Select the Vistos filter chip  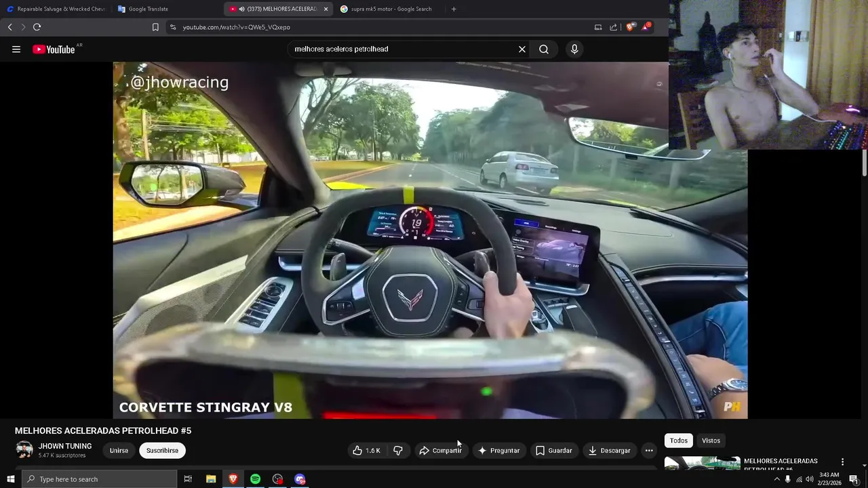coord(711,441)
